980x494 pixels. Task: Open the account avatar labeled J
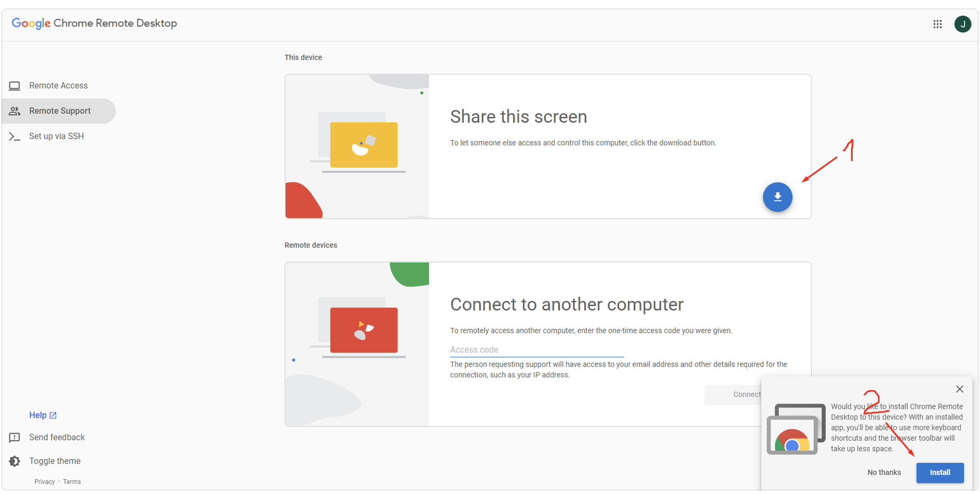962,24
